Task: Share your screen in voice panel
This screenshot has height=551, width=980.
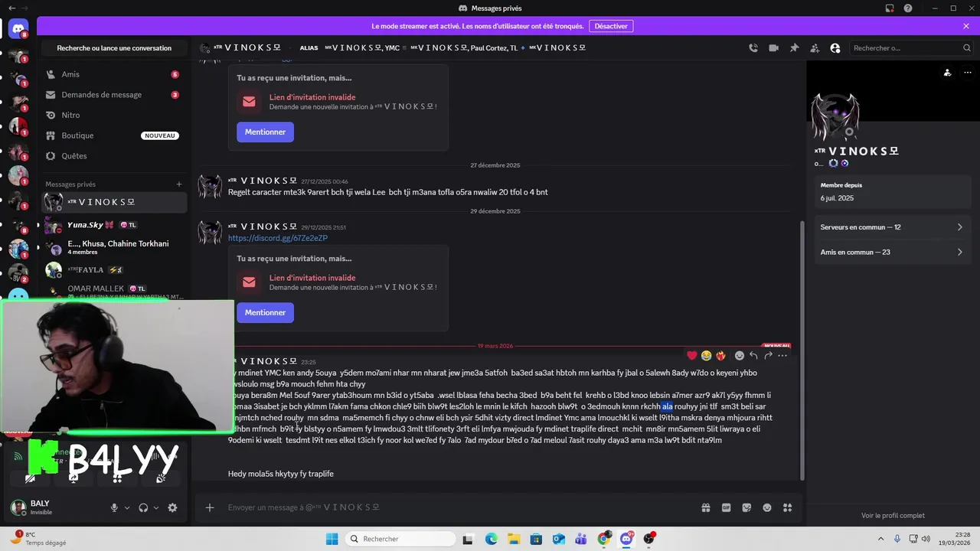Action: (73, 478)
